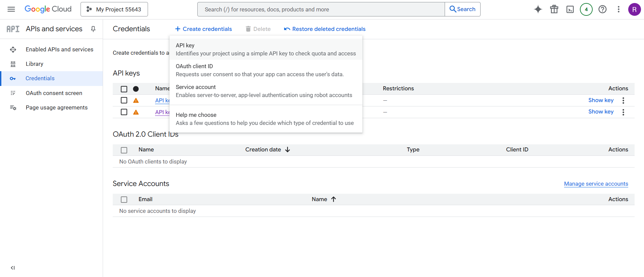Open the free trial gift icon
The height and width of the screenshot is (277, 644).
tap(554, 9)
